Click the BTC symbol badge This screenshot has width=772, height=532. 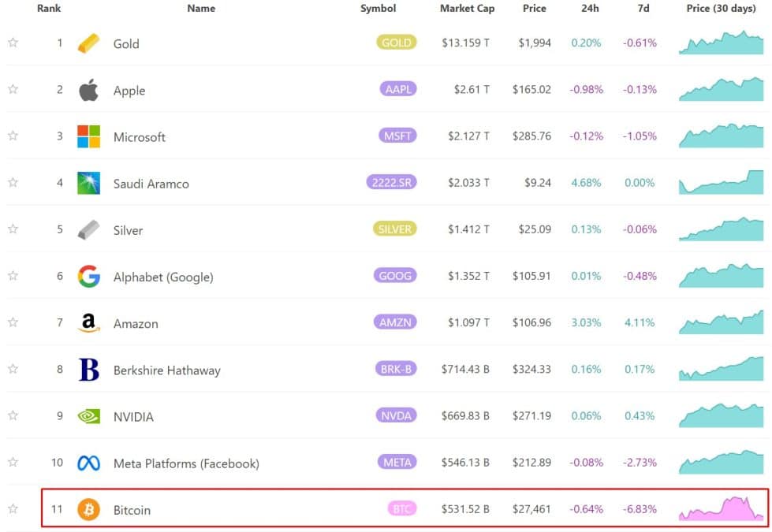401,508
